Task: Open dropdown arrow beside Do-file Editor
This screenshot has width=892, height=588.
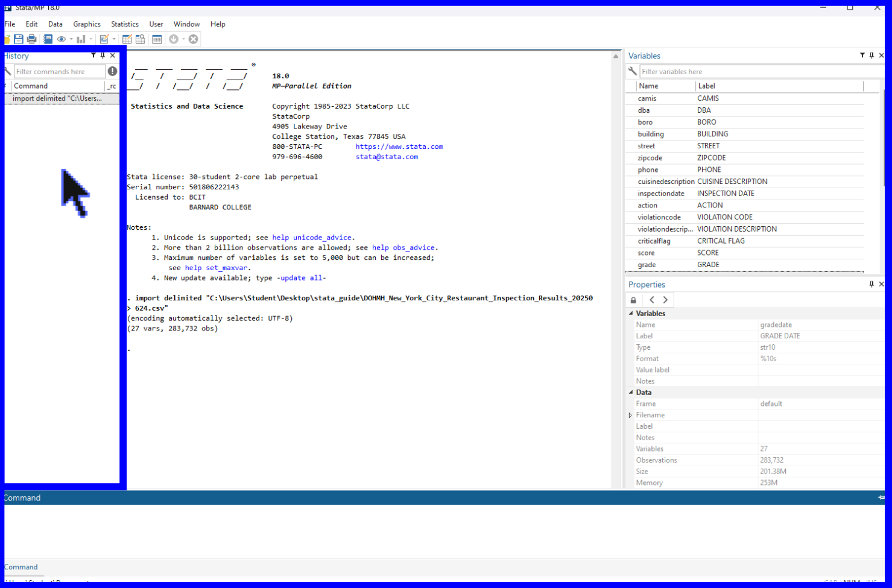Action: click(x=114, y=39)
